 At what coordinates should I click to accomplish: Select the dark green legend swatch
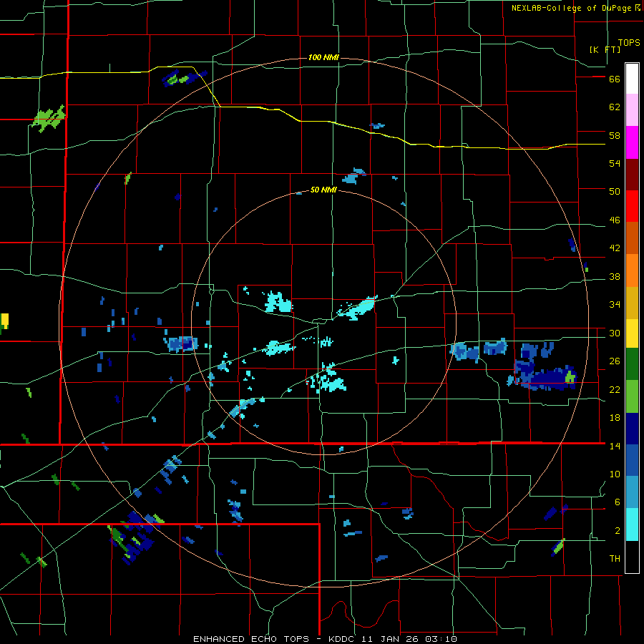point(632,364)
